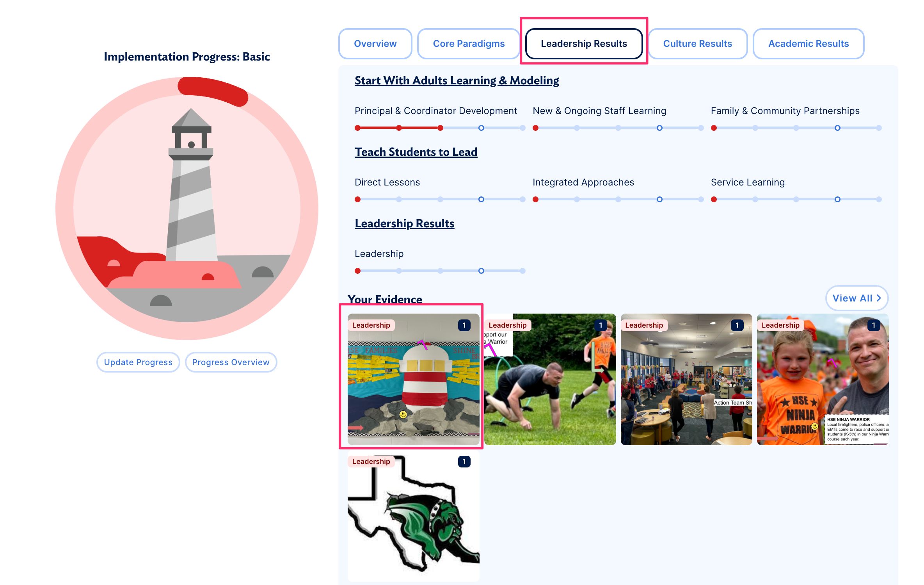This screenshot has height=585, width=924.
Task: Select hollow target marker on Leadership progress track
Action: [x=481, y=271]
